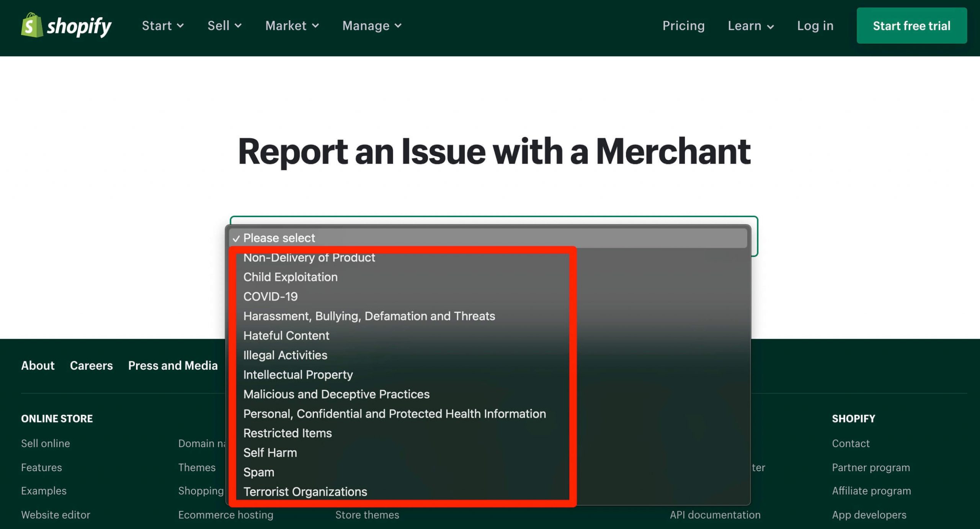
Task: Open the About footer link
Action: 38,365
